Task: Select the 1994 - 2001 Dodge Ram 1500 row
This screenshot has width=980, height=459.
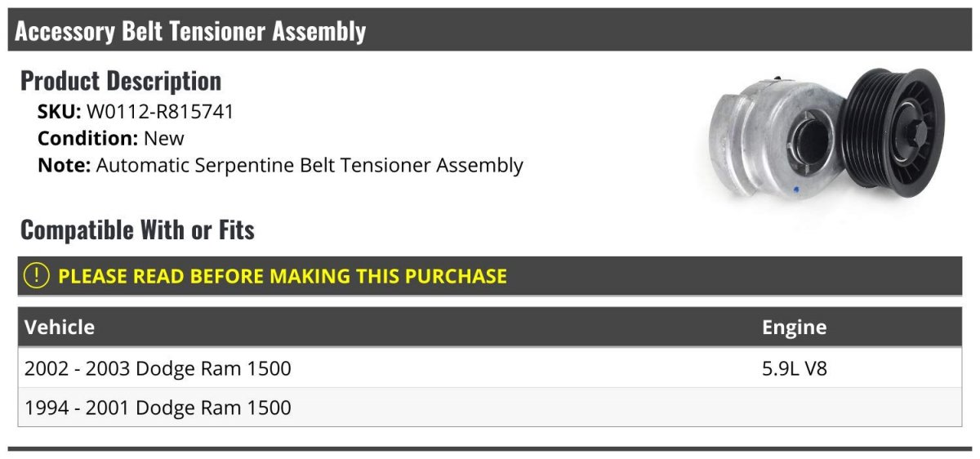Action: tap(490, 407)
